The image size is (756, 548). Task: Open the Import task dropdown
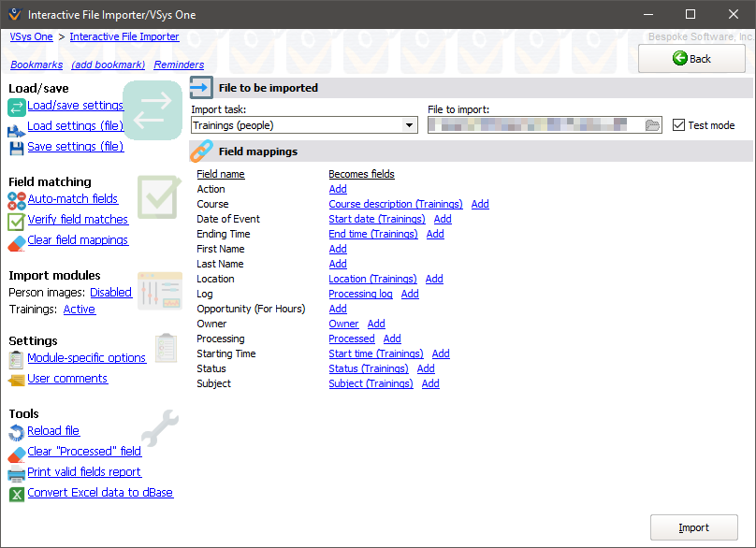[409, 125]
